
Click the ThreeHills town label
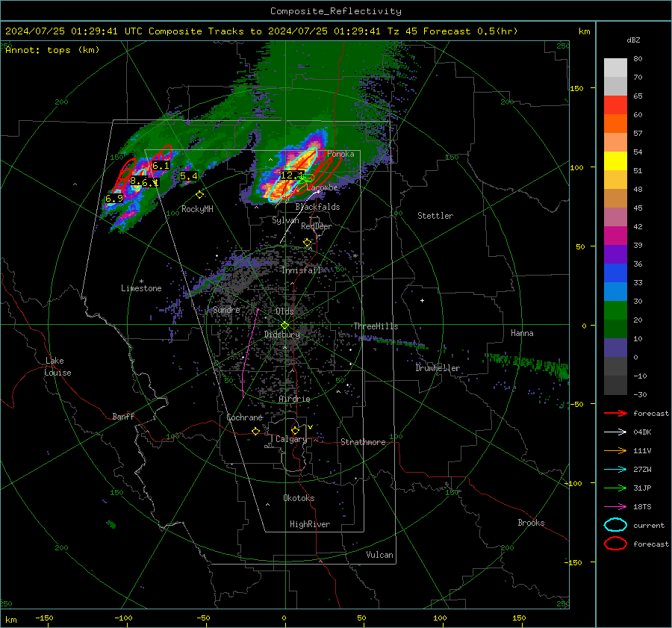click(x=376, y=326)
